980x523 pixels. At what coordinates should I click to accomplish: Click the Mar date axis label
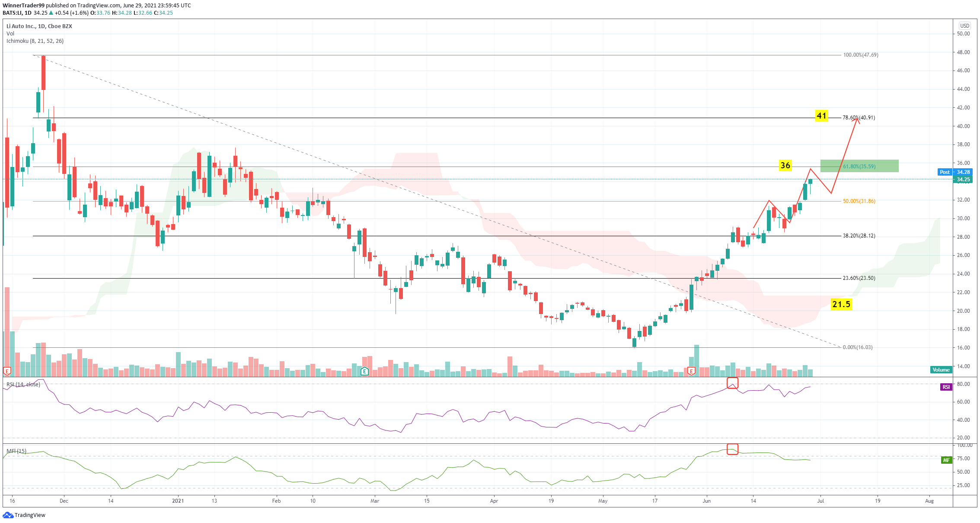coord(375,501)
